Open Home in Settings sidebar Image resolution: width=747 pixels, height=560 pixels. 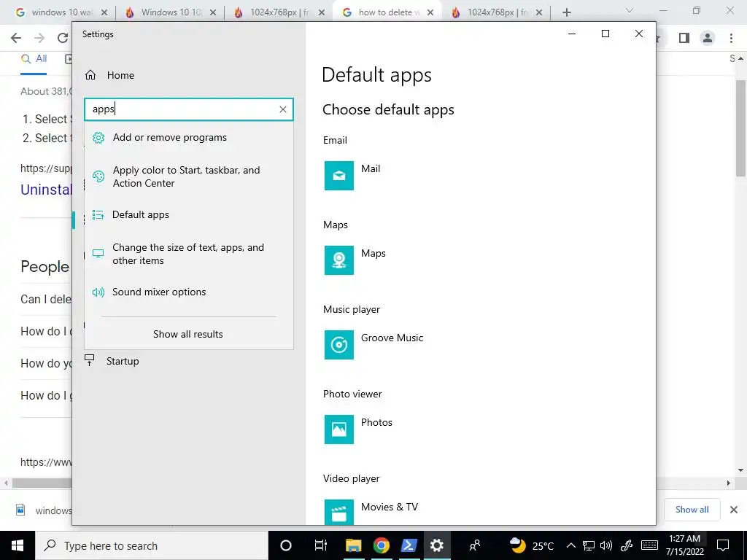coord(109,75)
